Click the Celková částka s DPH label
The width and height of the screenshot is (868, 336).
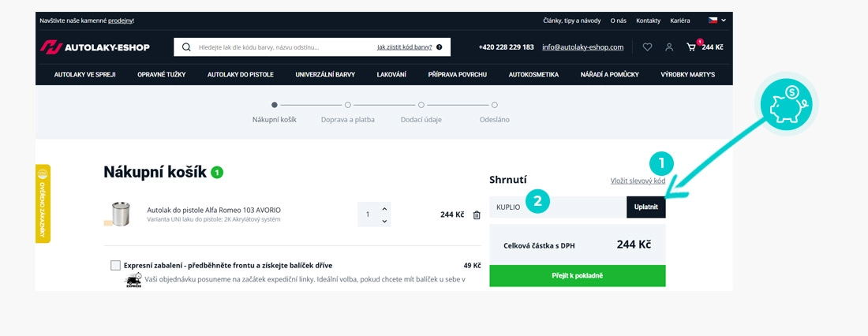[x=539, y=245]
